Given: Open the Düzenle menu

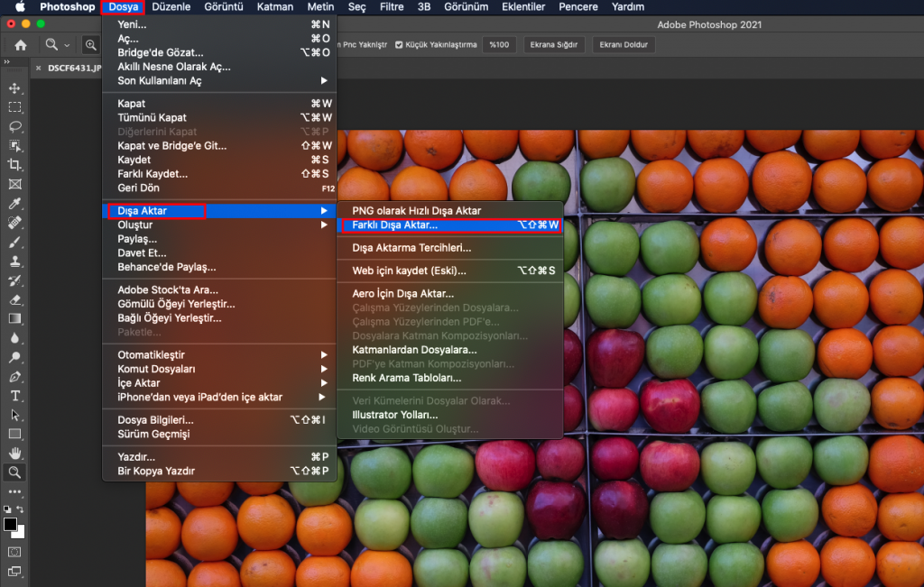Looking at the screenshot, I should pyautogui.click(x=171, y=7).
